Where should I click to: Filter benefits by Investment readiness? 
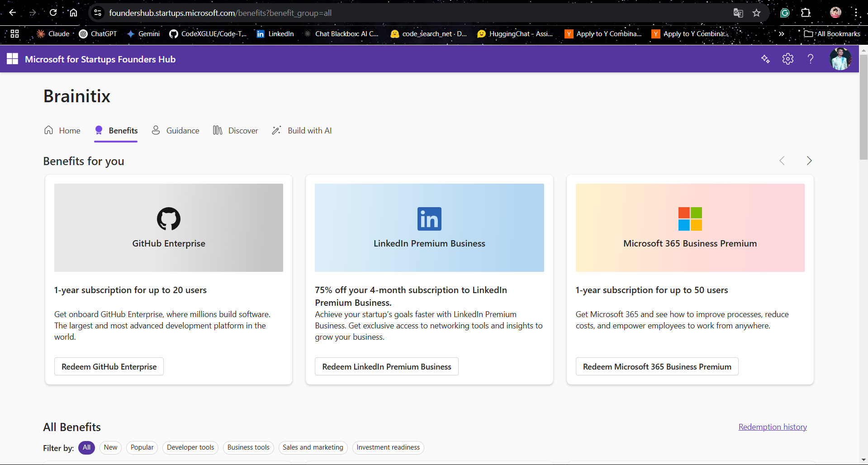(x=388, y=447)
